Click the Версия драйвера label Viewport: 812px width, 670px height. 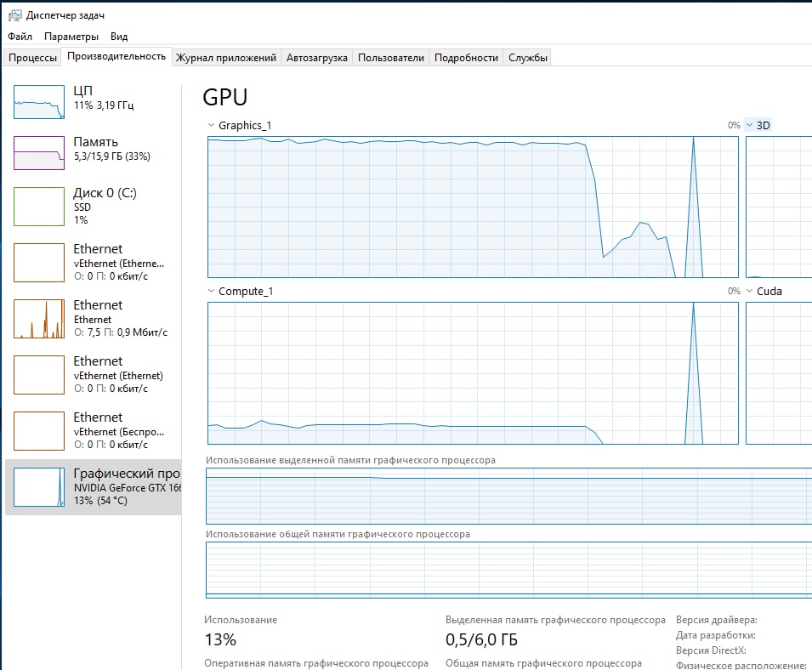pyautogui.click(x=716, y=620)
